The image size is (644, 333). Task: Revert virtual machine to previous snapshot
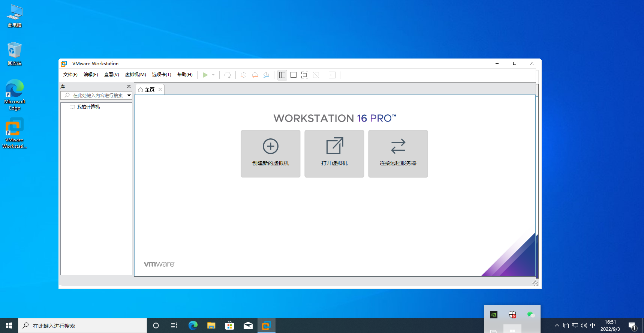[255, 75]
